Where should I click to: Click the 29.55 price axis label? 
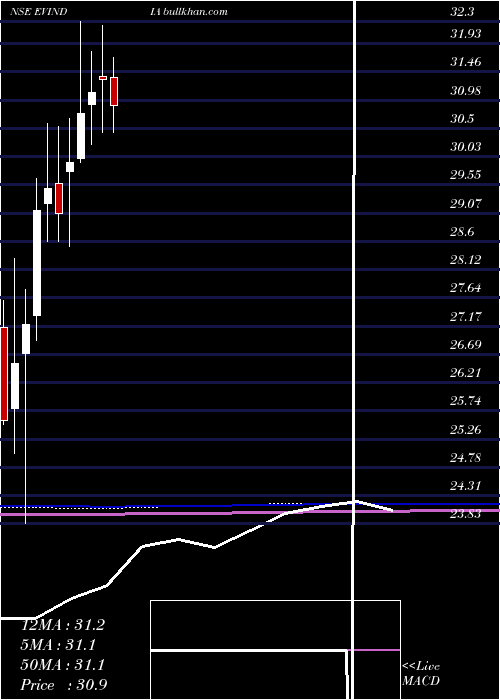click(x=466, y=175)
